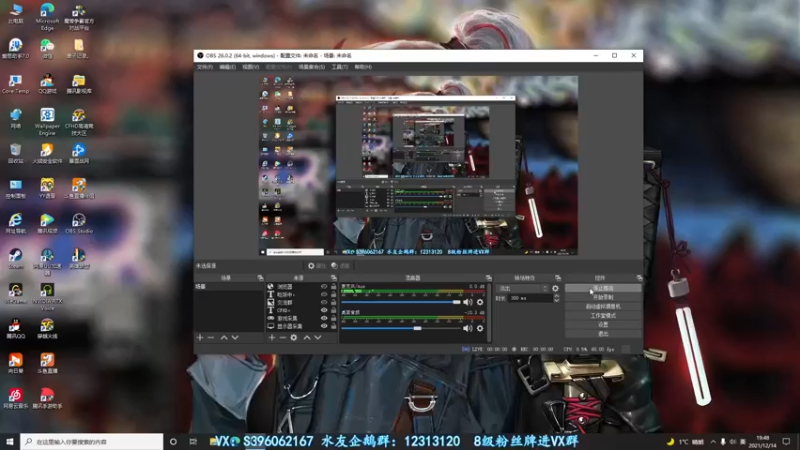The height and width of the screenshot is (450, 800).
Task: Open 腾讯QQ desktop shortcut
Action: [15, 329]
